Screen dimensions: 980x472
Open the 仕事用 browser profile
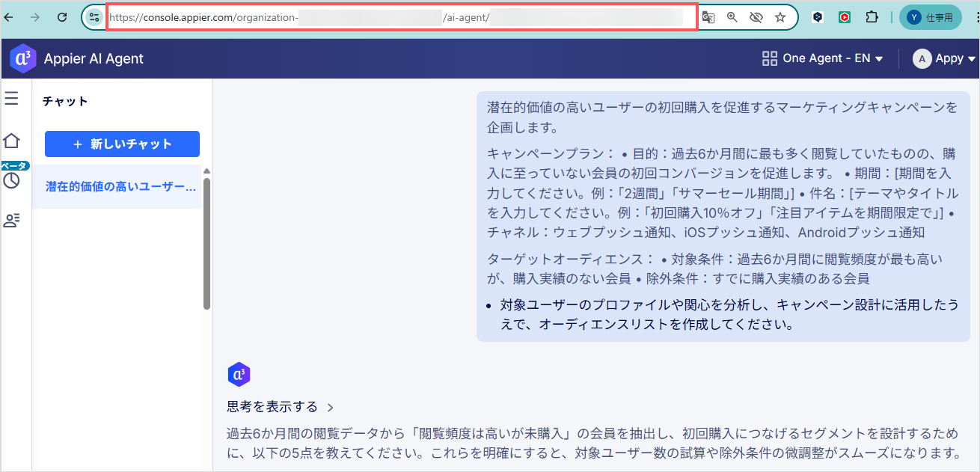coord(930,17)
